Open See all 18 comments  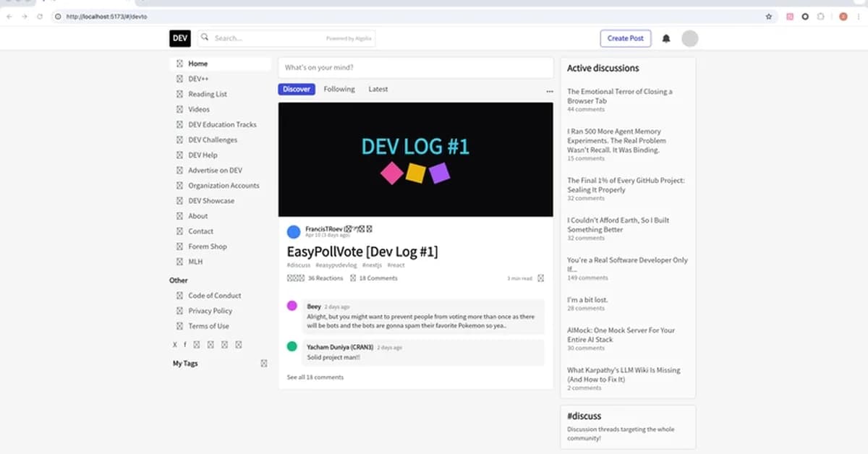point(315,377)
